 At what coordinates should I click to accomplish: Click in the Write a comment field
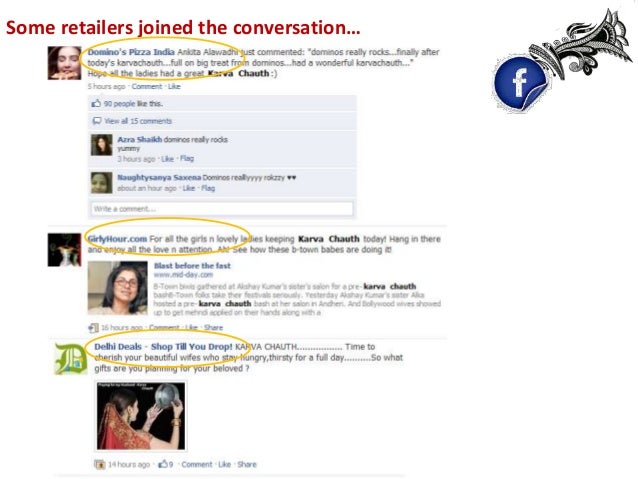coord(222,209)
